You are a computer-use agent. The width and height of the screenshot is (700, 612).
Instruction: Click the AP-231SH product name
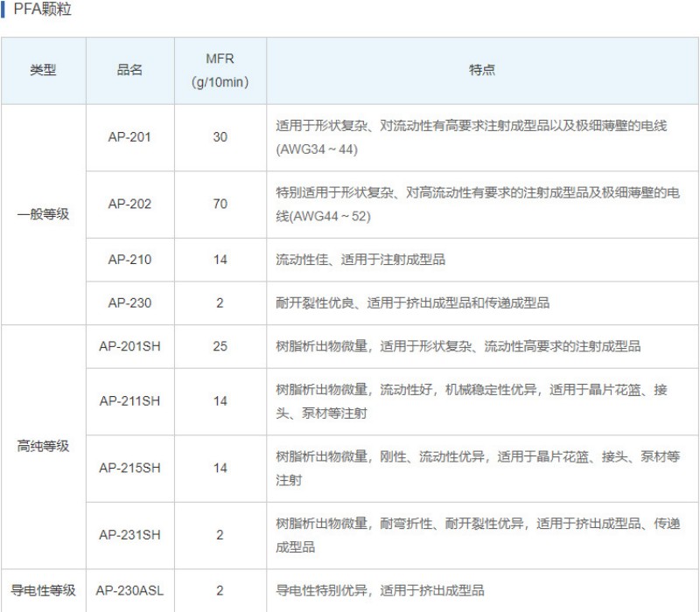(129, 534)
